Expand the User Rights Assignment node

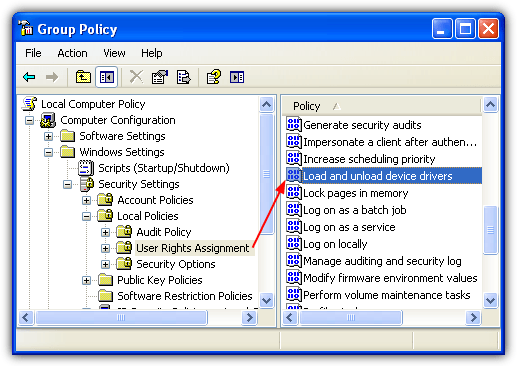click(105, 248)
